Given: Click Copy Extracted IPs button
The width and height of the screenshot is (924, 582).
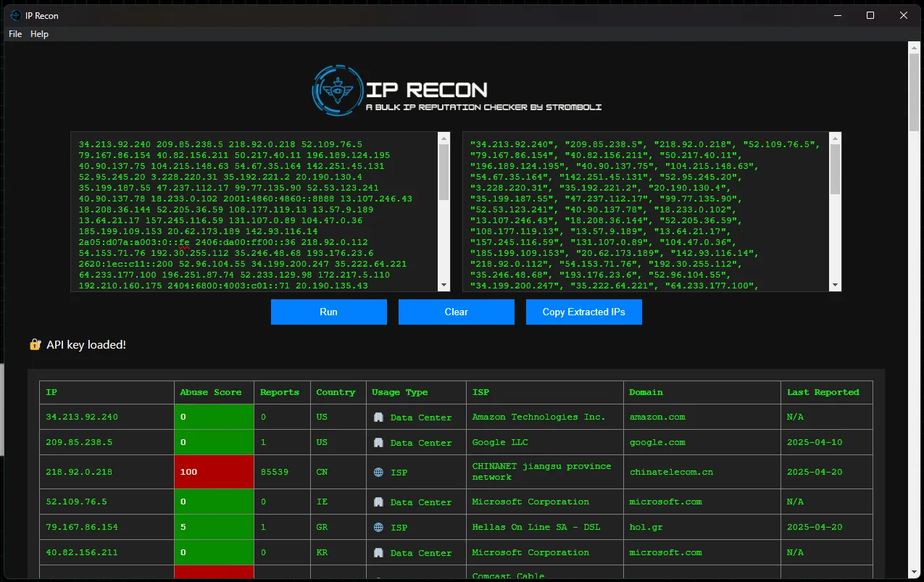Looking at the screenshot, I should pos(583,312).
